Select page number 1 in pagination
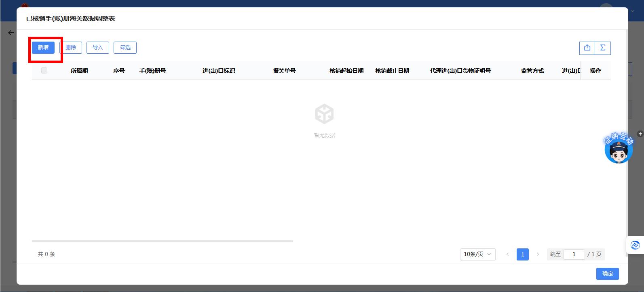Viewport: 644px width, 292px height. click(x=522, y=254)
